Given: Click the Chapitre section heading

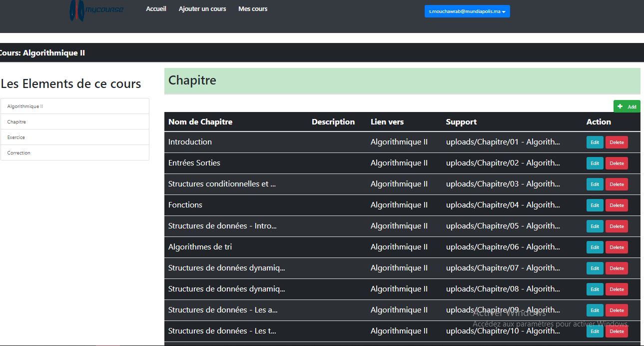Looking at the screenshot, I should (192, 80).
